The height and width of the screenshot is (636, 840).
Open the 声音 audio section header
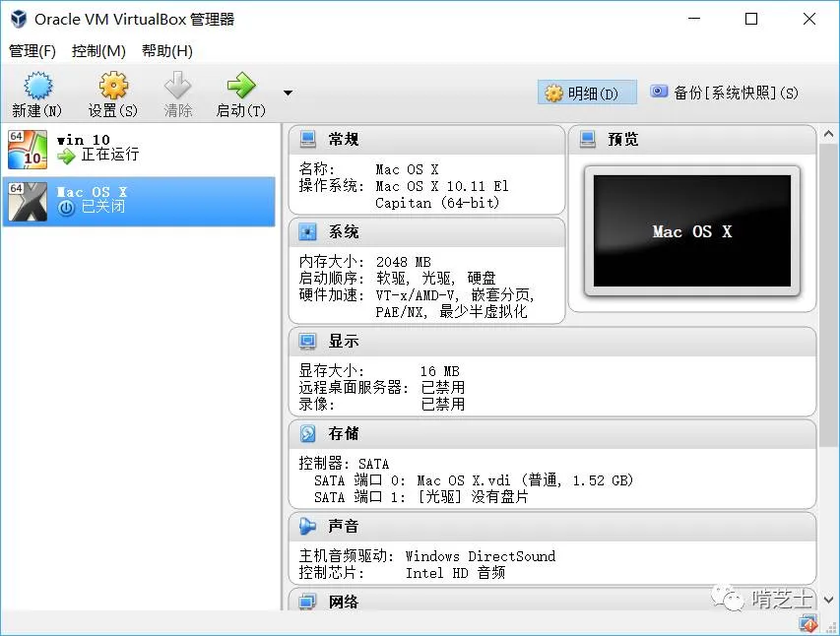point(552,527)
